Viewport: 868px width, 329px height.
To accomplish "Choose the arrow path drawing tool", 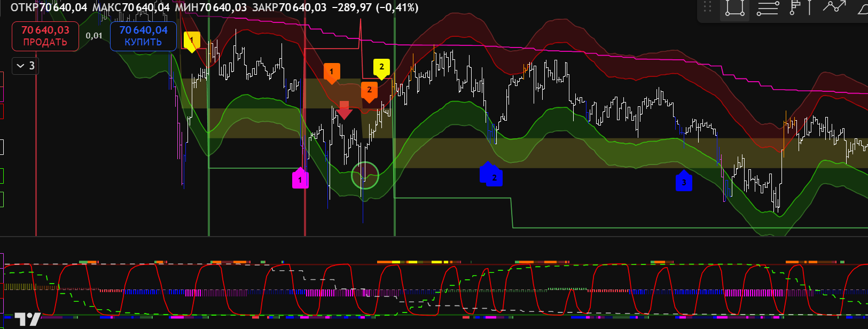I will click(834, 7).
